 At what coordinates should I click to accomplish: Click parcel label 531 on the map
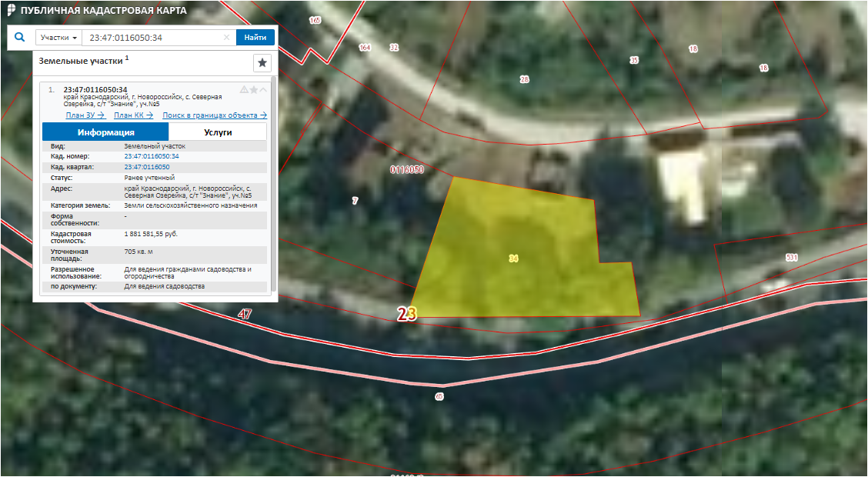pos(792,257)
